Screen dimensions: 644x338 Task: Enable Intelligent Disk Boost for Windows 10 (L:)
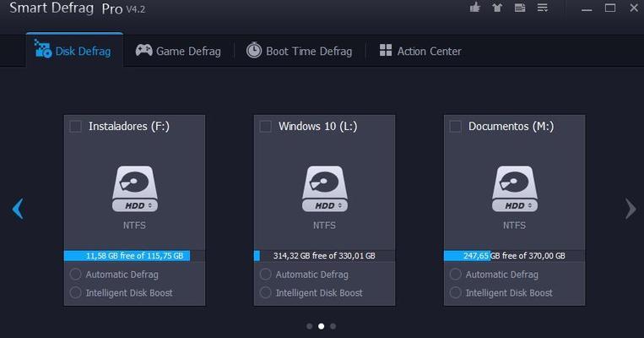pyautogui.click(x=265, y=292)
